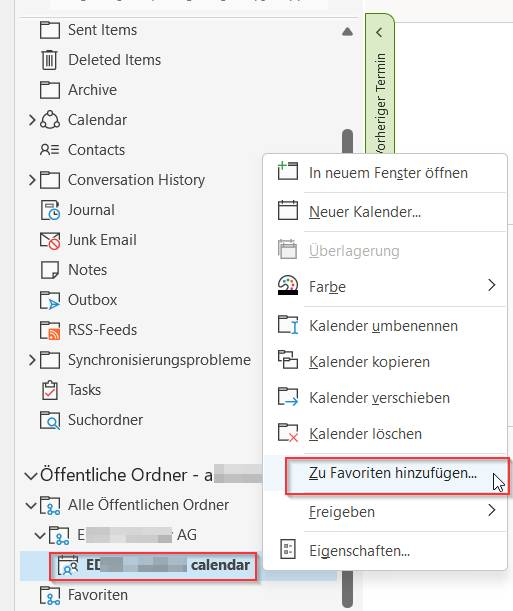Click the Deleted Items trash icon
The height and width of the screenshot is (611, 513).
[49, 60]
